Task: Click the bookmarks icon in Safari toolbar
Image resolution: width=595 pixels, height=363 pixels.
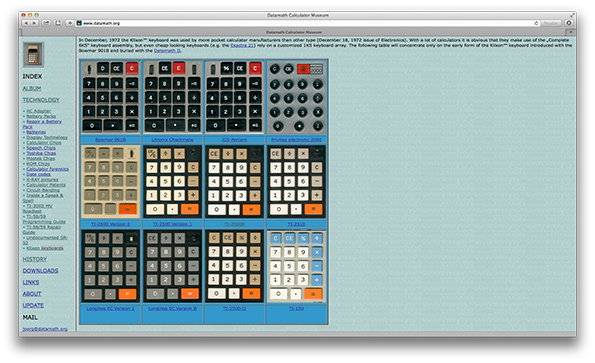Action: click(x=58, y=23)
